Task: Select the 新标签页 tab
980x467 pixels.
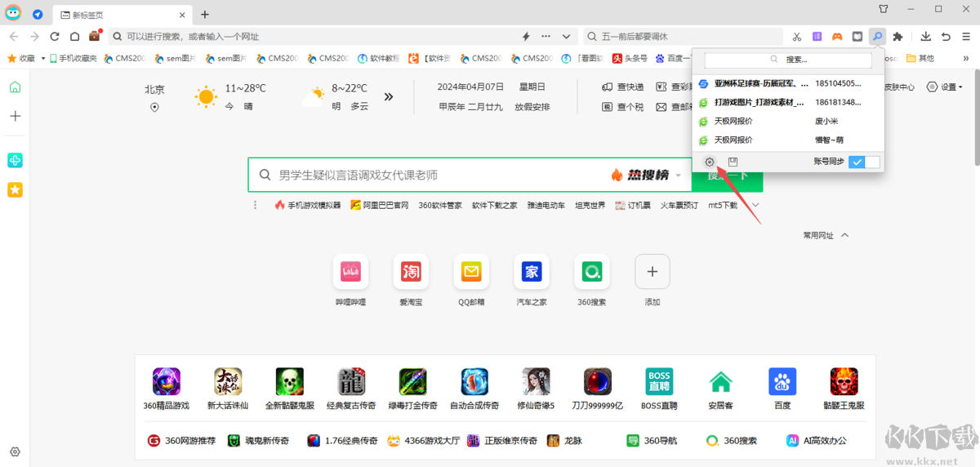Action: coord(122,15)
